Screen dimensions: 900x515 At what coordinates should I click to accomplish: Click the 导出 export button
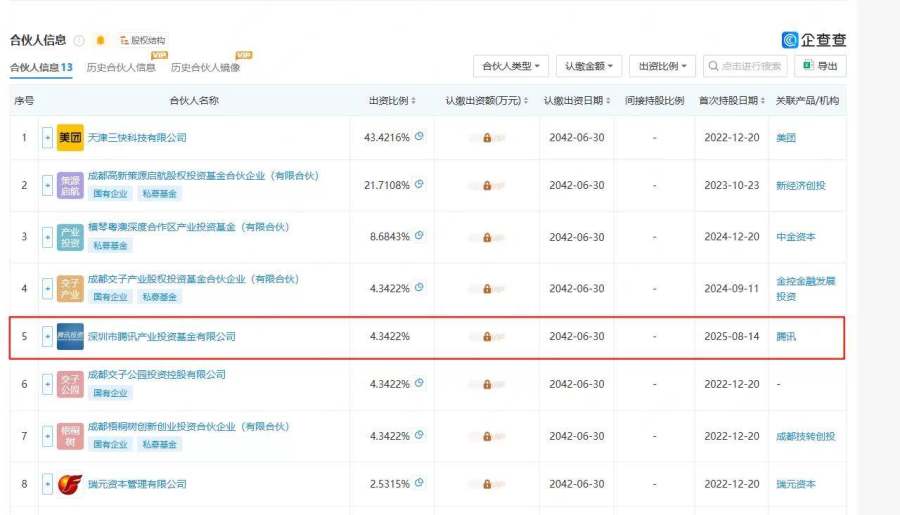[x=820, y=66]
